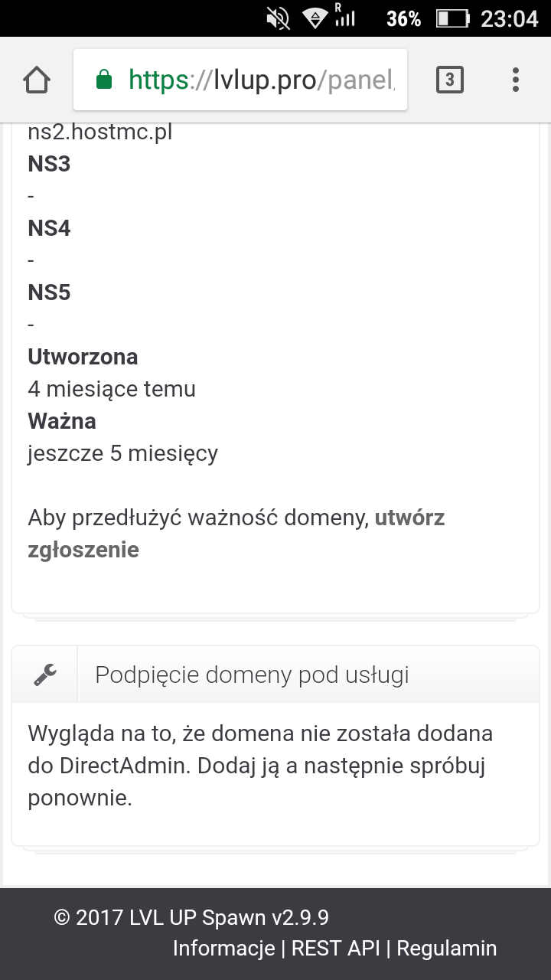Tap the ns2.hostmc.pl nameserver text
551x980 pixels.
tap(100, 132)
